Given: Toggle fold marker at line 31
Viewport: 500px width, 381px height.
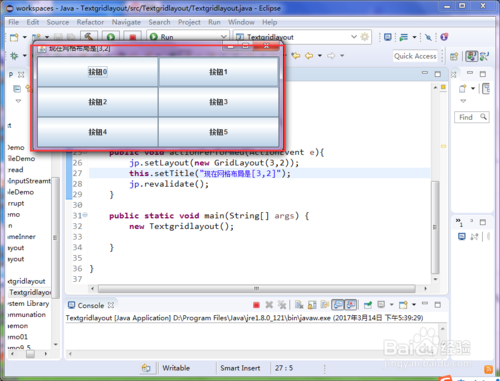Looking at the screenshot, I should [x=85, y=215].
